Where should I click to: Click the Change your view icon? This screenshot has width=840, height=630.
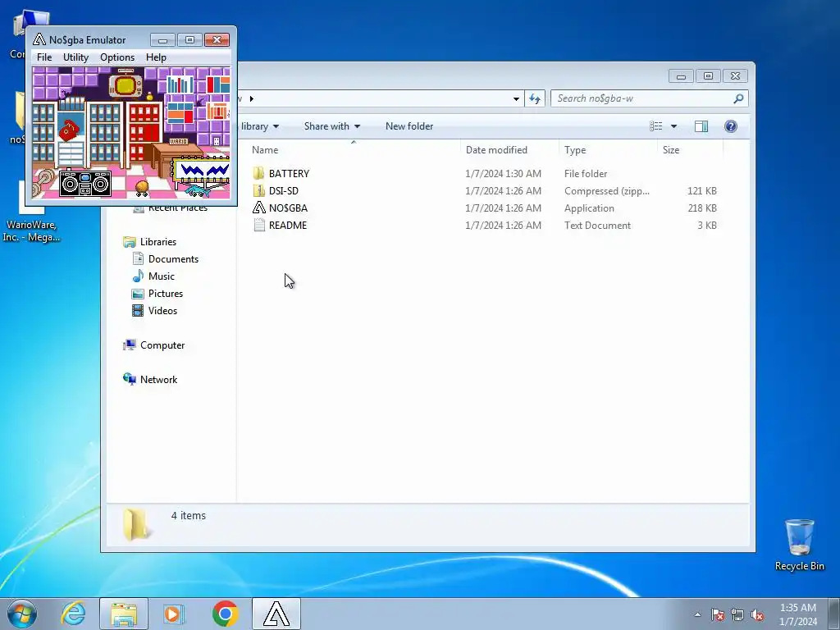coord(655,126)
